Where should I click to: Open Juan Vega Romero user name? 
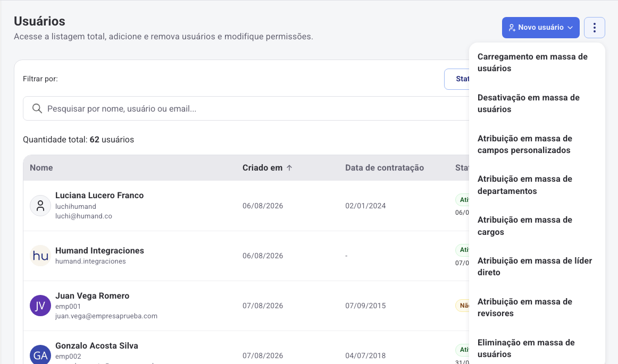point(92,296)
